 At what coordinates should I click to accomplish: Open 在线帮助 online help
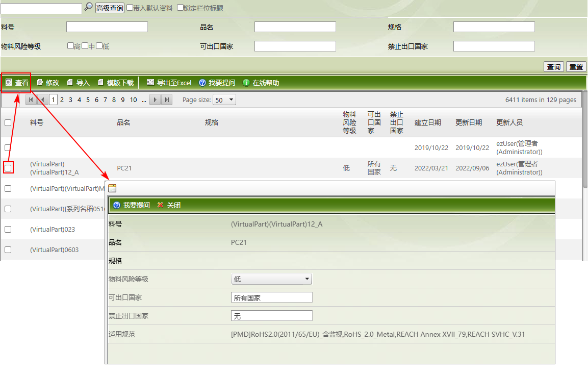pos(261,83)
